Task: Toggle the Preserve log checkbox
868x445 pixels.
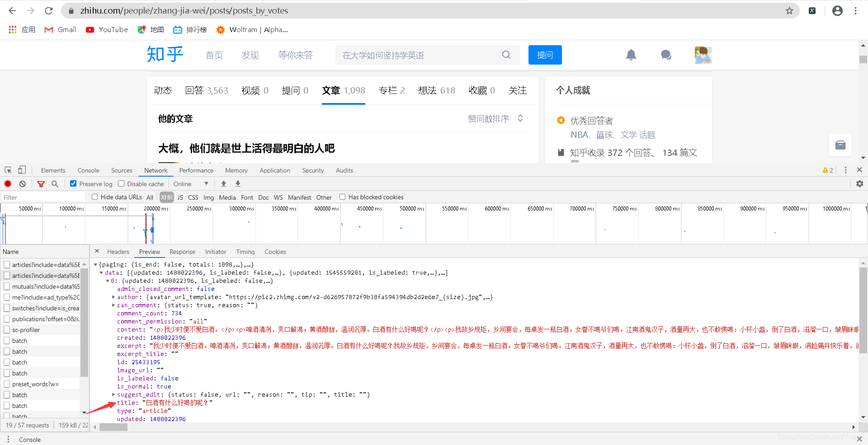Action: coord(73,183)
